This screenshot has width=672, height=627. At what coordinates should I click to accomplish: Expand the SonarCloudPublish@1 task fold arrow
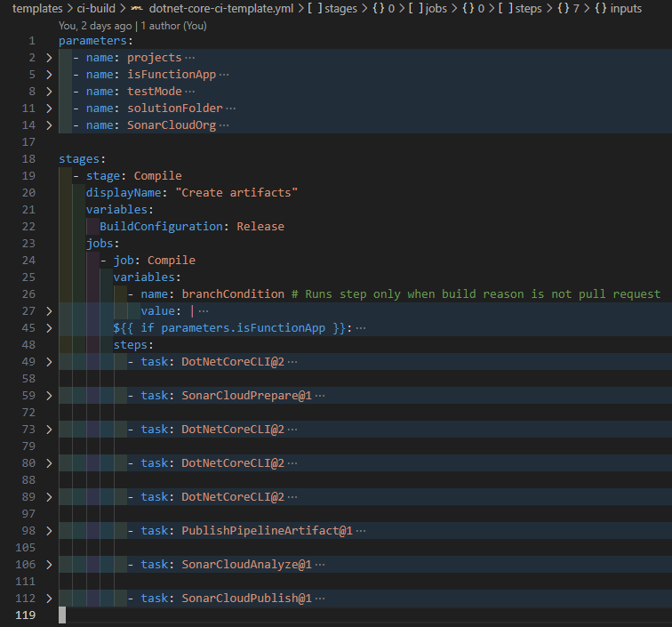49,599
